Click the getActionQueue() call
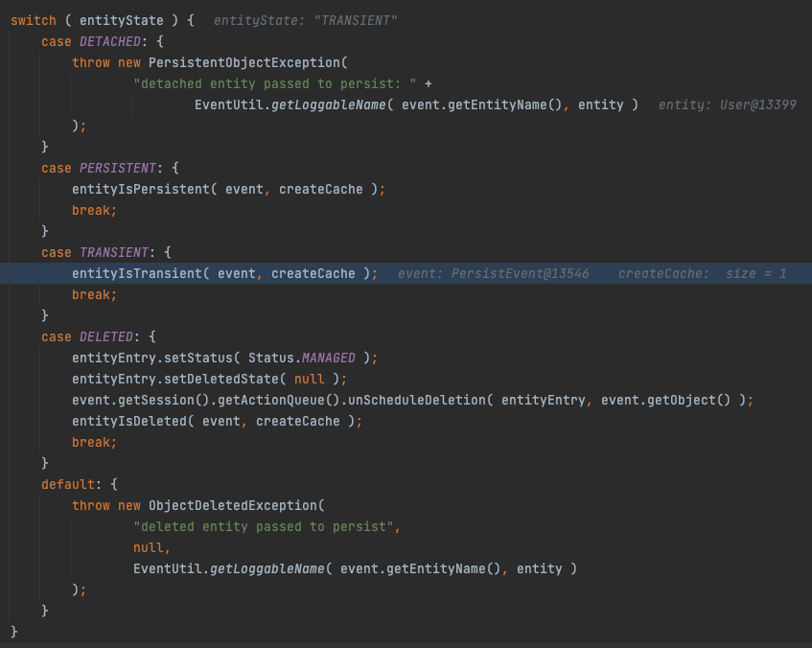The image size is (812, 648). [279, 401]
